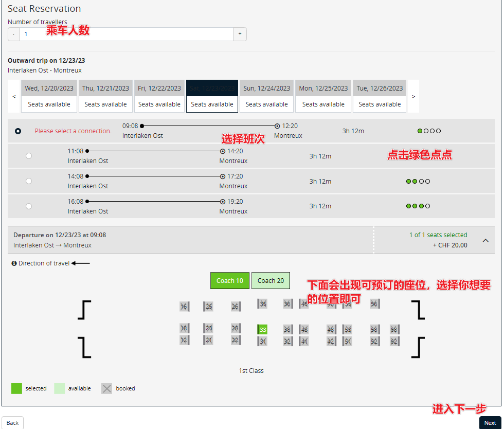Switch to the Sun, 12/24/2023 date tab
This screenshot has height=429, width=504.
coord(266,96)
